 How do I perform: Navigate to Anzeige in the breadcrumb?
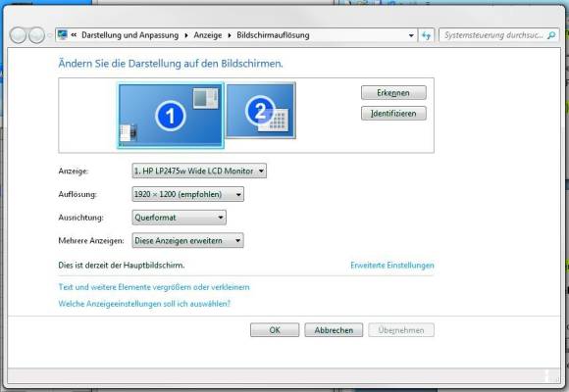(x=208, y=35)
